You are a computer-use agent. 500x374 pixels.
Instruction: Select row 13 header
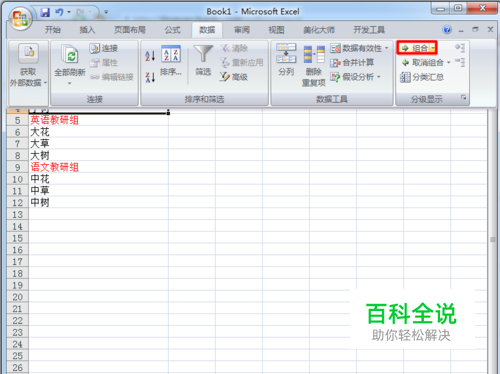(x=18, y=214)
